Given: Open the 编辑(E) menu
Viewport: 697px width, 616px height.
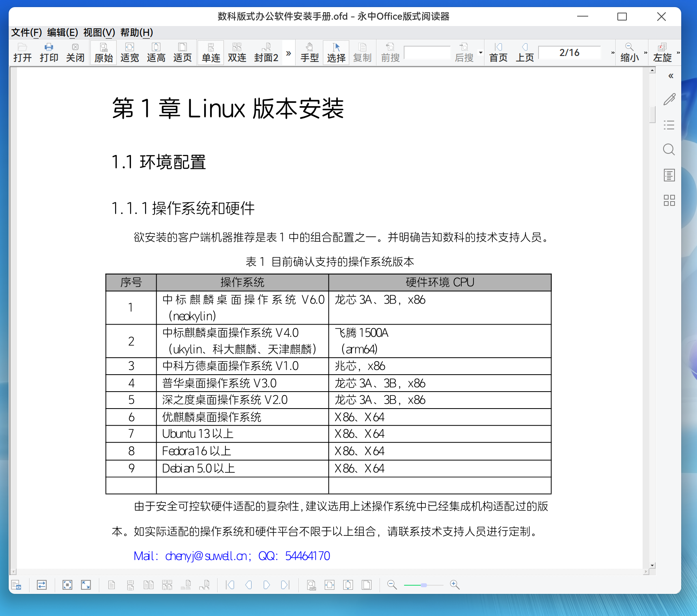Looking at the screenshot, I should tap(63, 32).
